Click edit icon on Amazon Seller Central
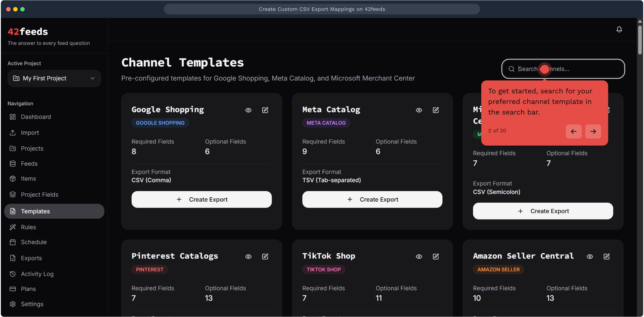The width and height of the screenshot is (644, 317). [x=606, y=257]
